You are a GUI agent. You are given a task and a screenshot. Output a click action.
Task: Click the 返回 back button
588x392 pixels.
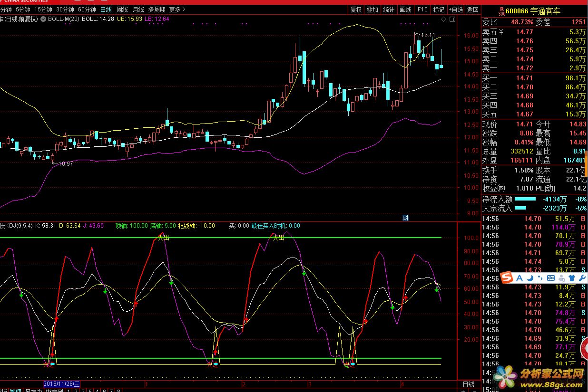click(x=472, y=10)
